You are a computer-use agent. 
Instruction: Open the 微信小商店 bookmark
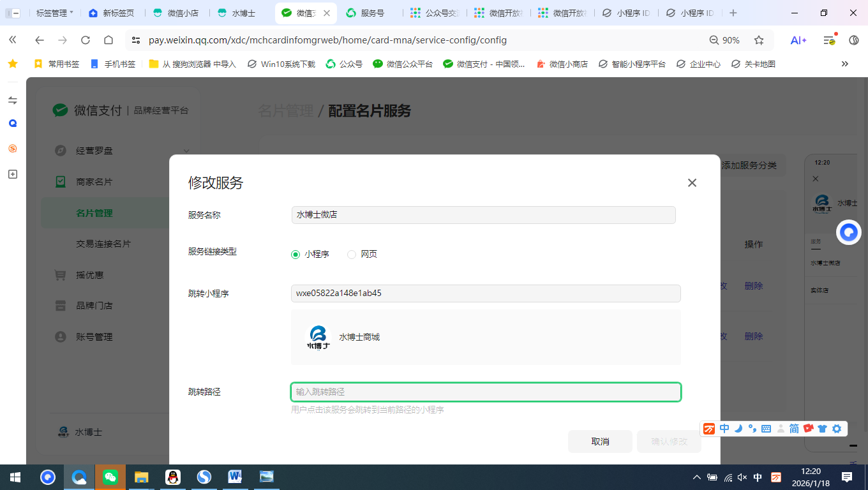point(562,64)
